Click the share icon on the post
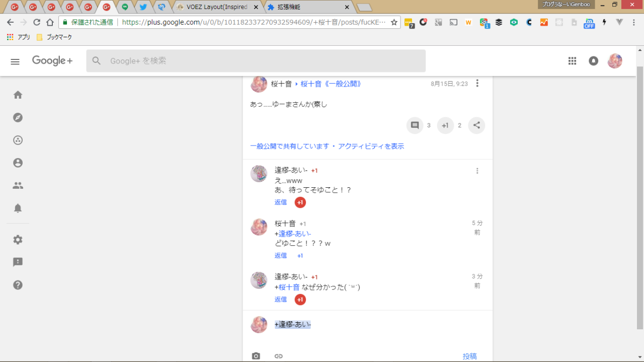The width and height of the screenshot is (644, 362). click(476, 125)
